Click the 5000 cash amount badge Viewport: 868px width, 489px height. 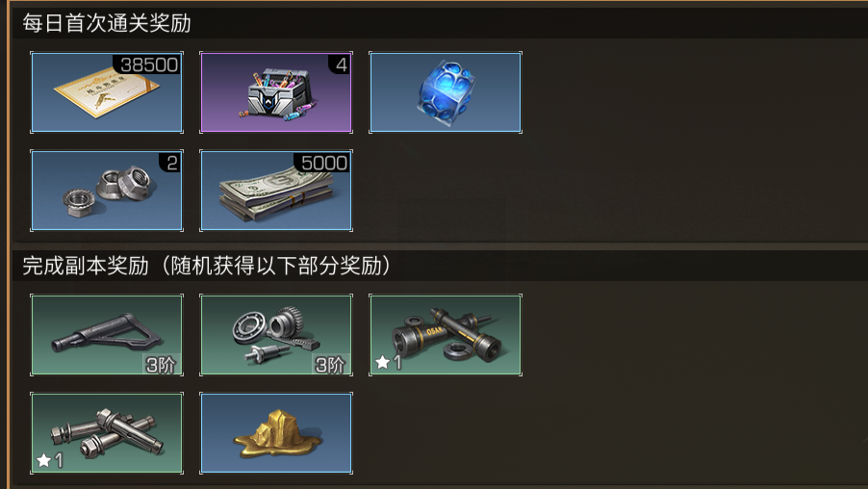(x=322, y=163)
